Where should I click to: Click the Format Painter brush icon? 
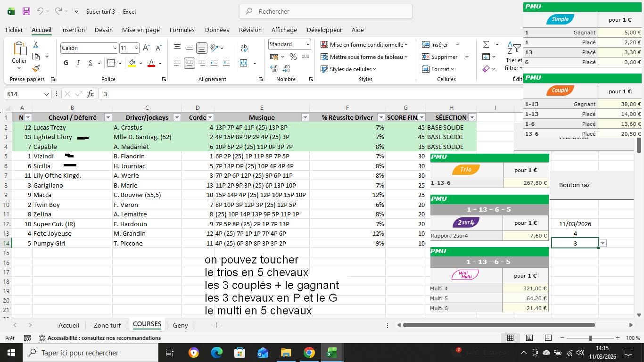coord(36,68)
